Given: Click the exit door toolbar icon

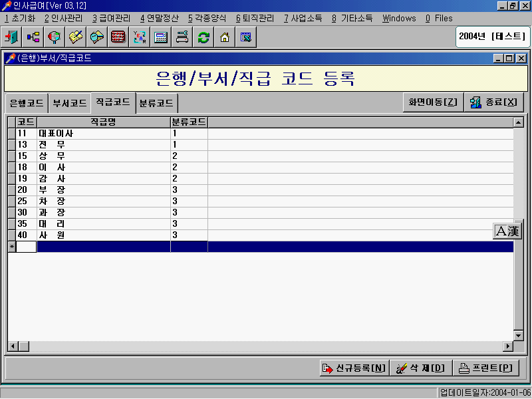Looking at the screenshot, I should [11, 37].
